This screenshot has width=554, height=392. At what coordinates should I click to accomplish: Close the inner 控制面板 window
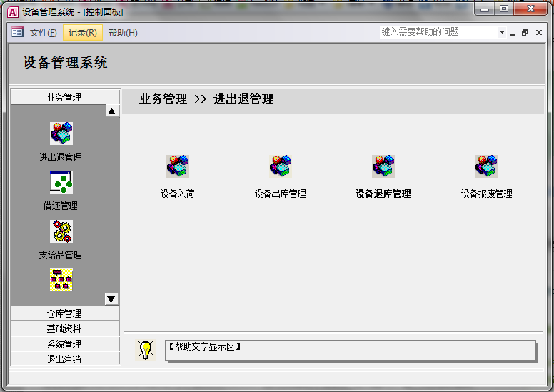coord(539,33)
